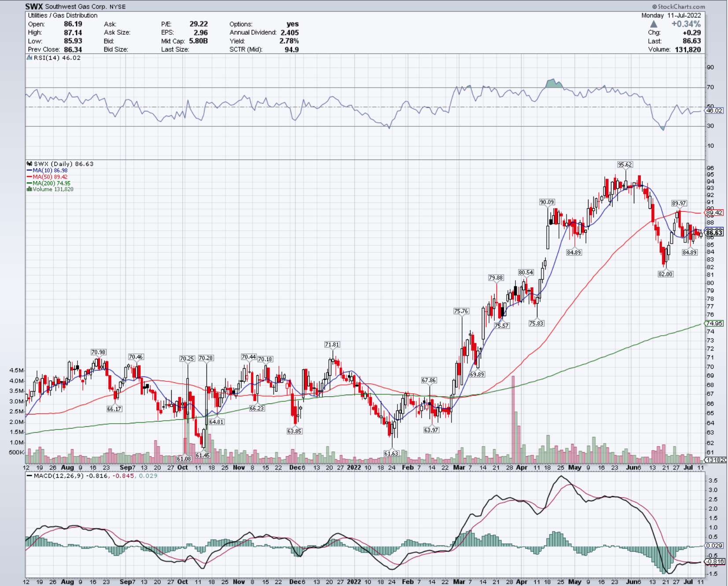The height and width of the screenshot is (586, 728).
Task: Click the 61.63 low price annotation
Action: coord(391,453)
